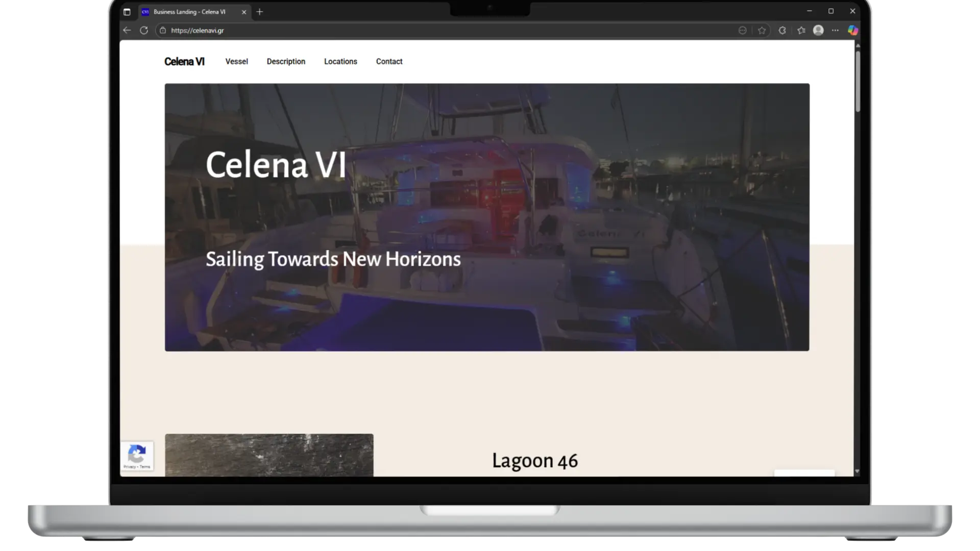980x551 pixels.
Task: Close the Business Landing - Celena VI tab
Action: coord(244,12)
